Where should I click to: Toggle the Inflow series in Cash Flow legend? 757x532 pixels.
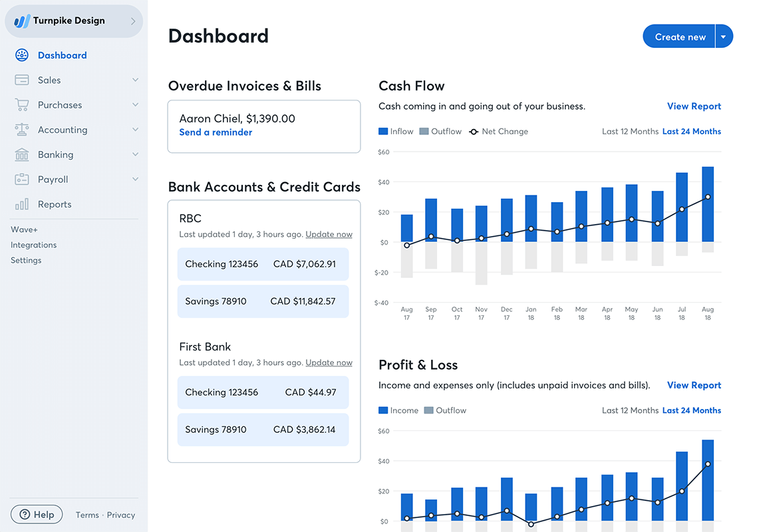pos(396,131)
